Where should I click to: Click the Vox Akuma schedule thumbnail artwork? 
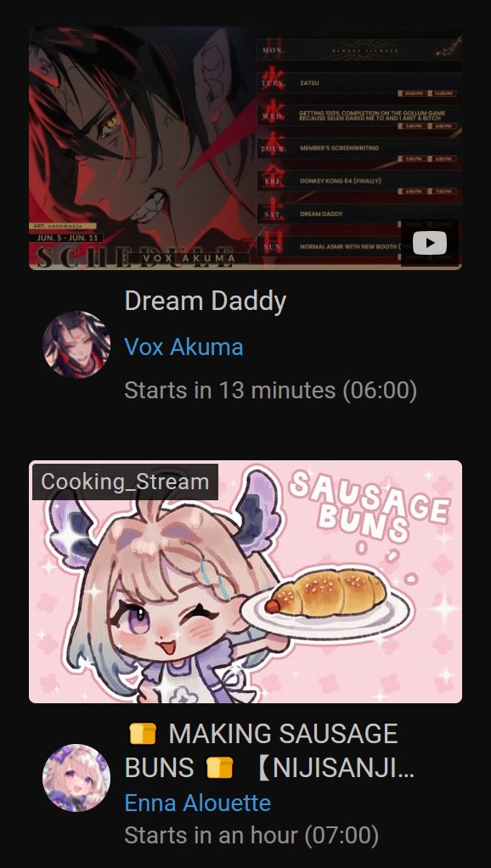pyautogui.click(x=245, y=148)
